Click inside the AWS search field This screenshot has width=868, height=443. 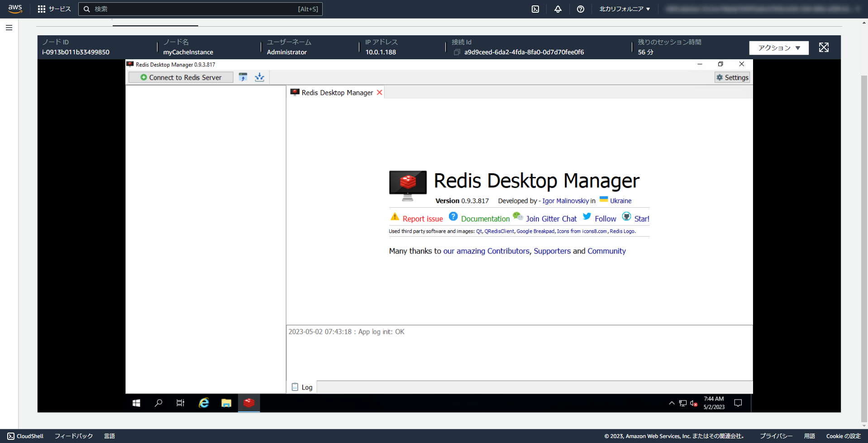click(x=200, y=9)
